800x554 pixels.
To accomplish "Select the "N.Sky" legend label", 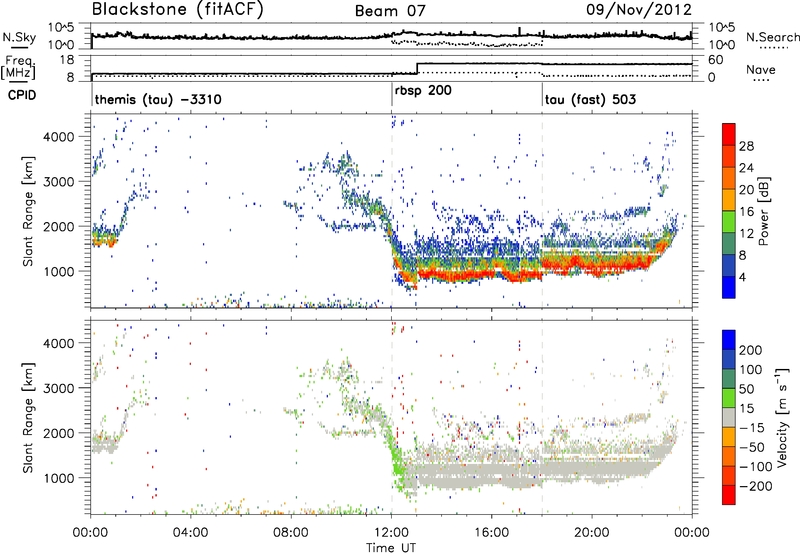I will pos(19,37).
